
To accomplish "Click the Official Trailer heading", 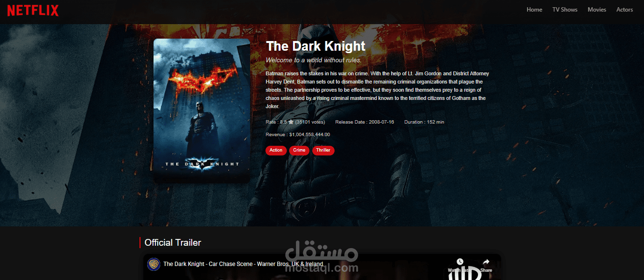I will point(173,242).
